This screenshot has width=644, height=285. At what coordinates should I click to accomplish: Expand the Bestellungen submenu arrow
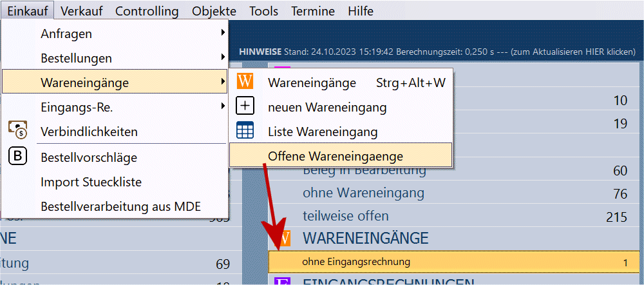(x=223, y=57)
